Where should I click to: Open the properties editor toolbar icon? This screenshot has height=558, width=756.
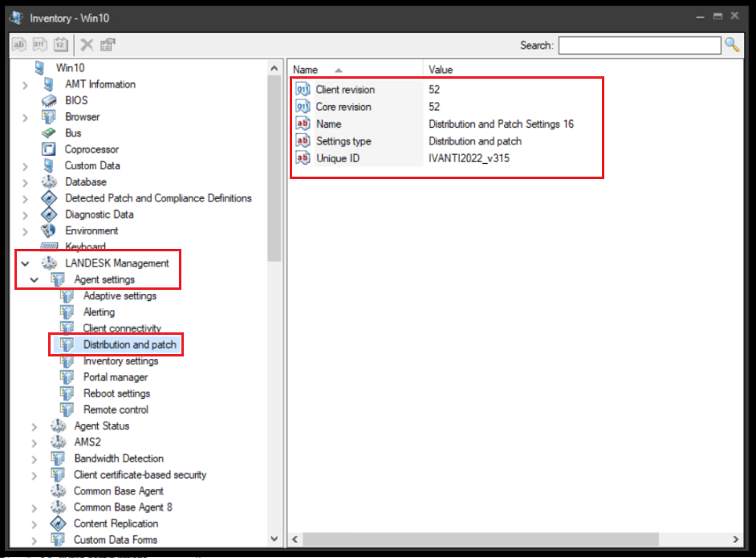[108, 45]
